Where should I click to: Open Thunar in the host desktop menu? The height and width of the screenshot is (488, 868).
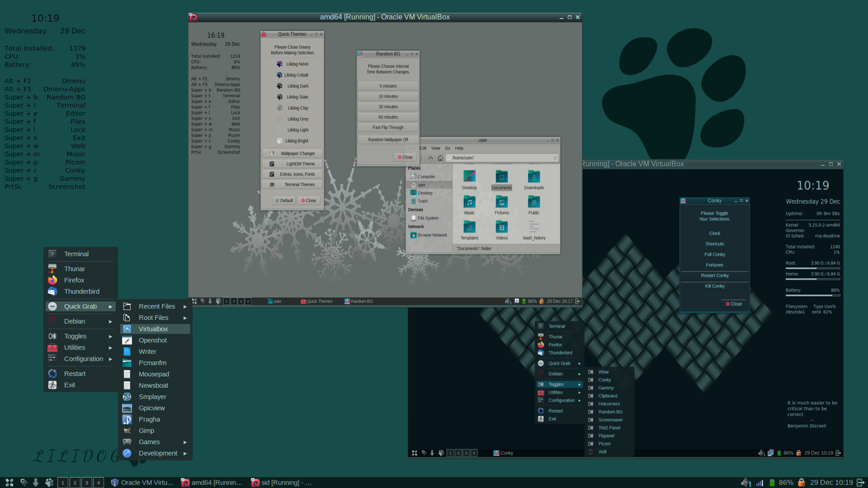(81, 268)
